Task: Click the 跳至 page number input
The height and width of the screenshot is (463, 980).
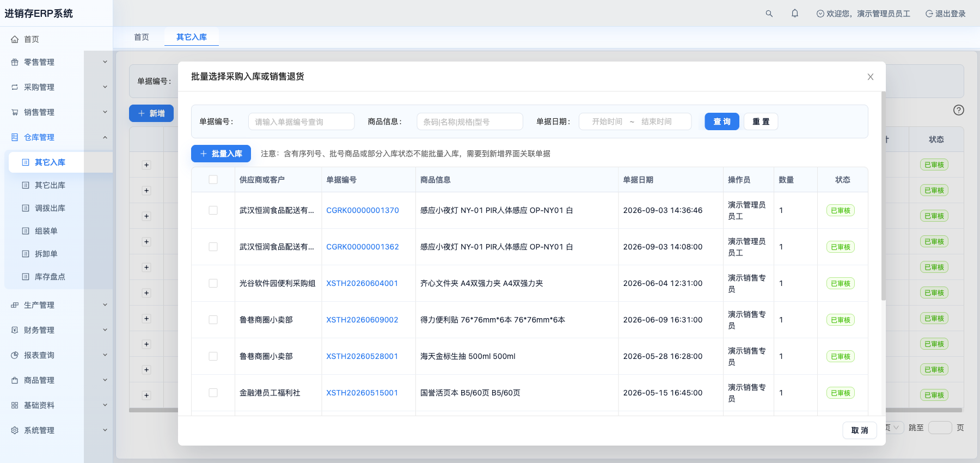Action: [940, 428]
